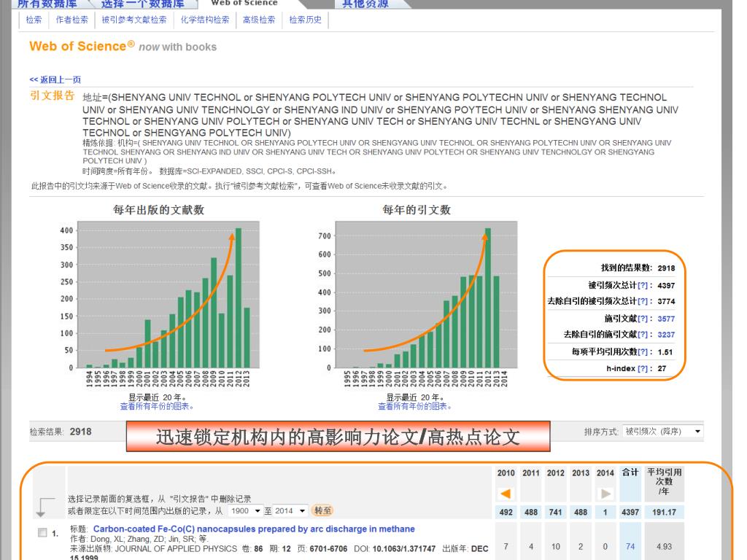The height and width of the screenshot is (560, 747).
Task: Select the 2010 column total 492
Action: point(506,513)
